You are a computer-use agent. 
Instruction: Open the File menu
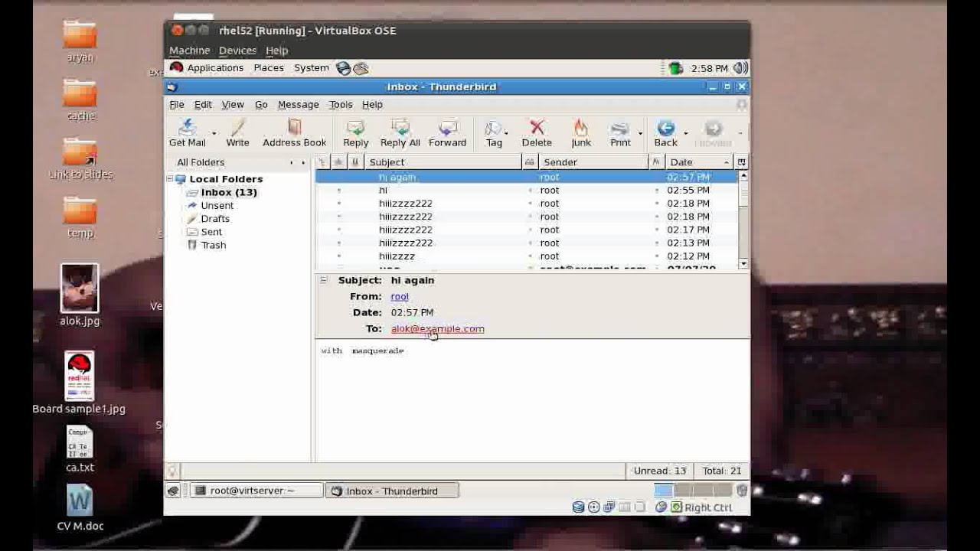(x=177, y=105)
